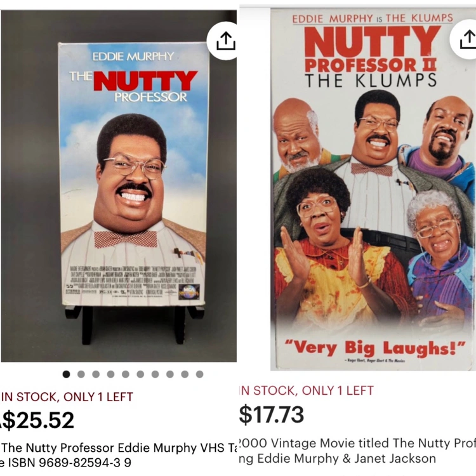
Task: Select the eighth image carousel dot
Action: pyautogui.click(x=170, y=374)
